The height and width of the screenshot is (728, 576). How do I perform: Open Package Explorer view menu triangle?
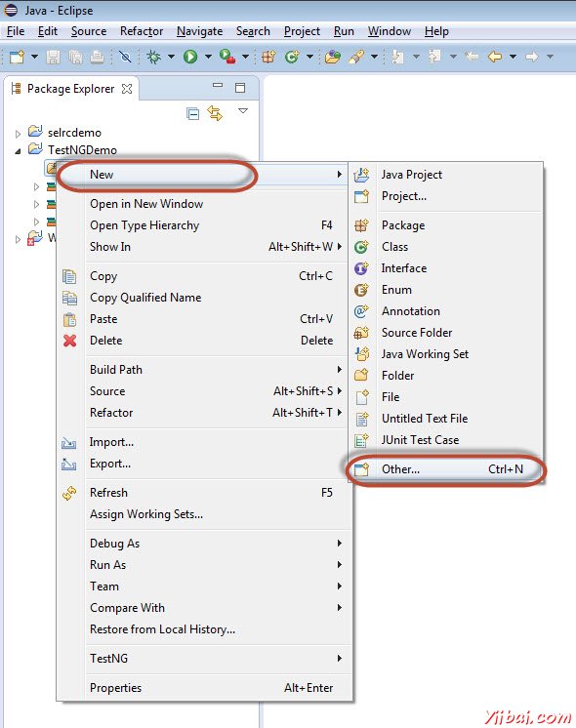[x=243, y=110]
